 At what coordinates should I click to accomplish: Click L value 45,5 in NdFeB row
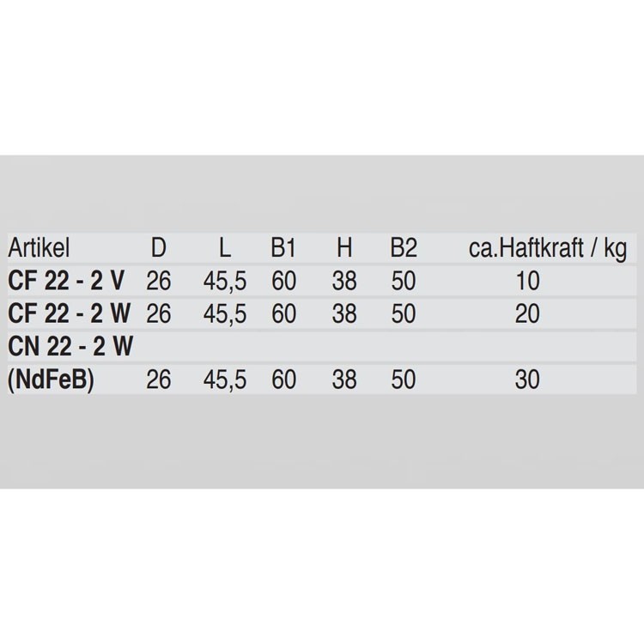225,380
